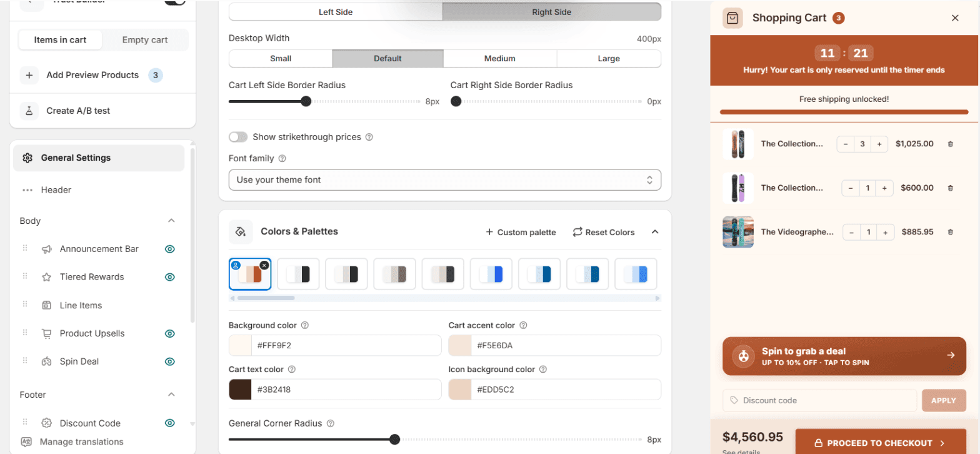Switch to the Empty cart tab
Image resolution: width=980 pixels, height=454 pixels.
[145, 40]
